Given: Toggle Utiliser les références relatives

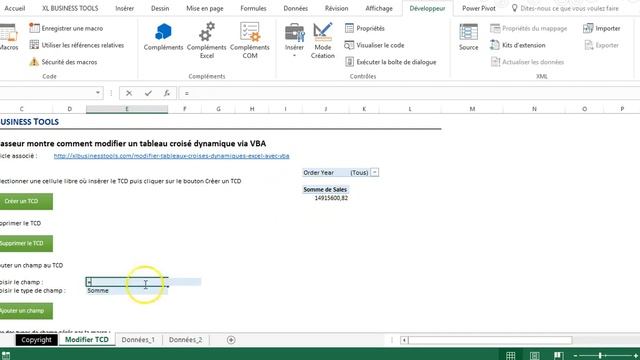Looking at the screenshot, I should pos(77,45).
